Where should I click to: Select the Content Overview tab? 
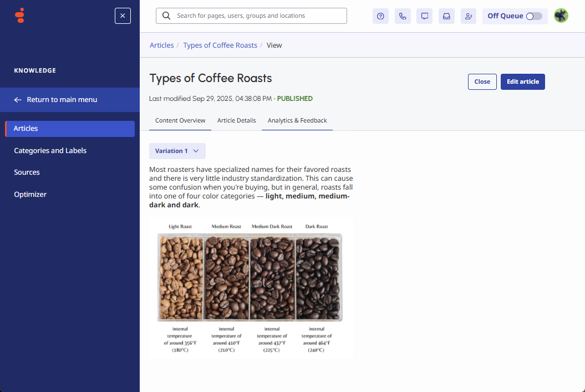coord(180,120)
